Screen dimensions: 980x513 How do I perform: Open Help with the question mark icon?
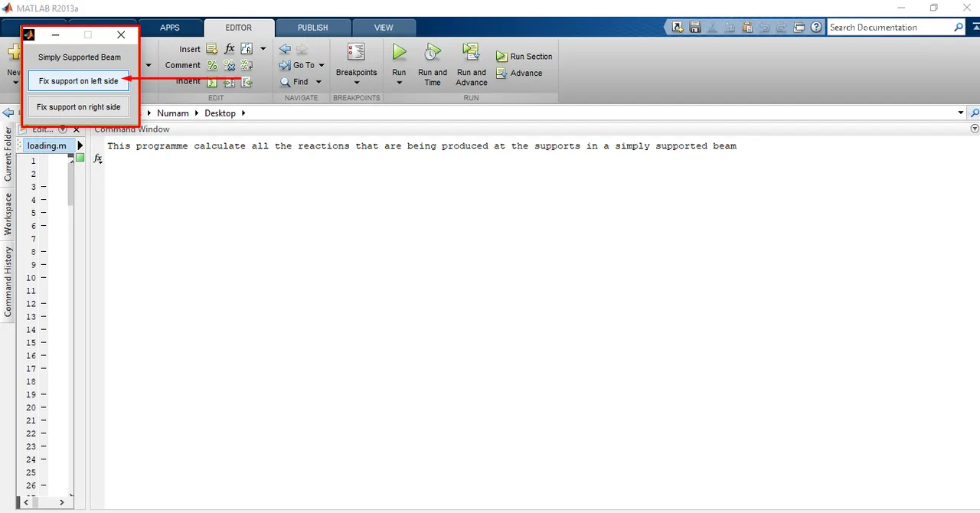pos(817,28)
